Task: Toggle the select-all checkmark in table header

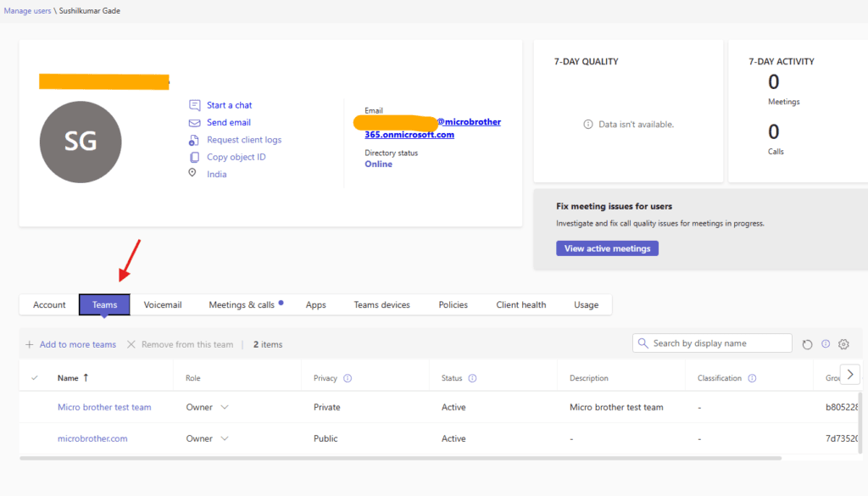Action: [35, 378]
